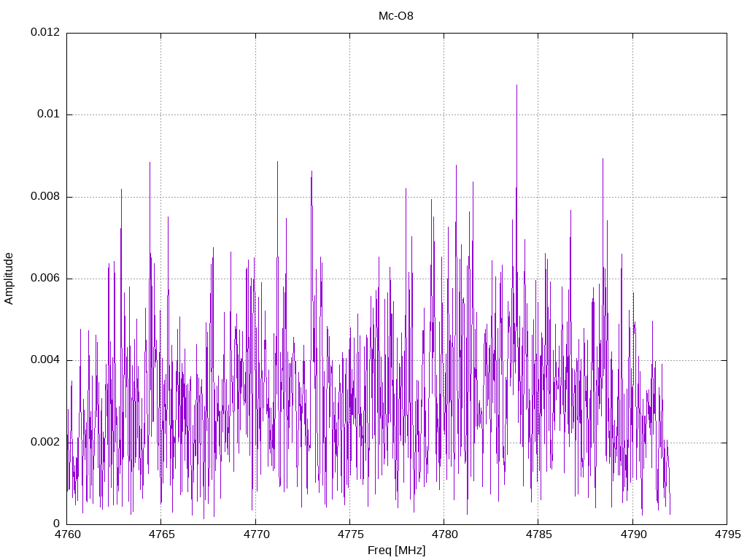Click the 0.002 y-axis tick label
Screen dimensions: 747x560
pos(45,442)
